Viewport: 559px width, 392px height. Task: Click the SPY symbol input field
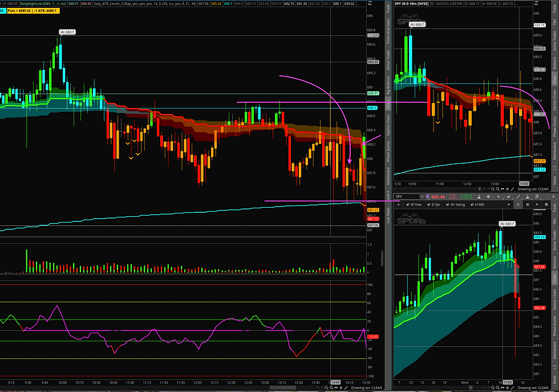pyautogui.click(x=407, y=196)
